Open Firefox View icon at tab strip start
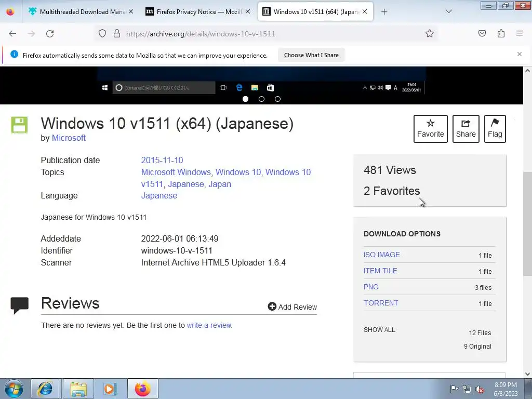 coord(10,11)
